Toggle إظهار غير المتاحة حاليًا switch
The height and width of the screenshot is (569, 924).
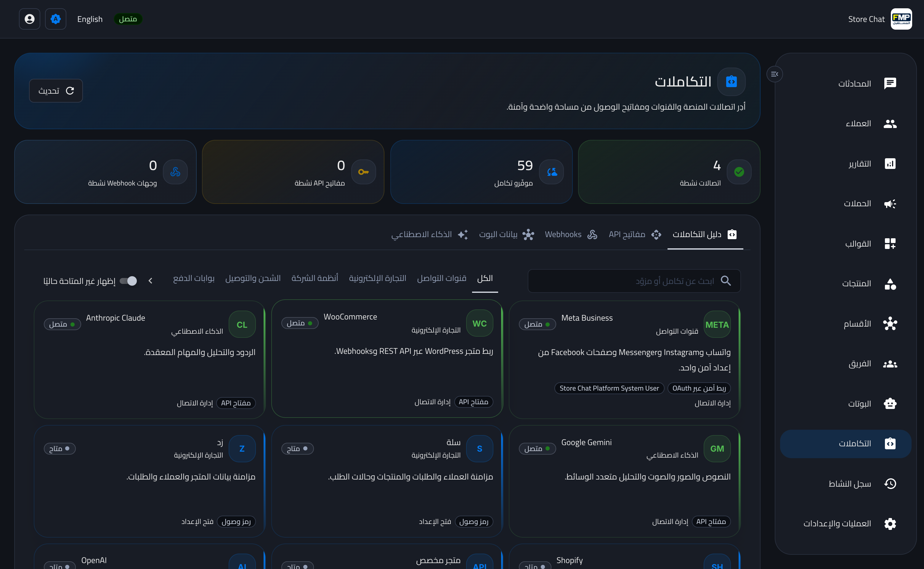pos(128,281)
